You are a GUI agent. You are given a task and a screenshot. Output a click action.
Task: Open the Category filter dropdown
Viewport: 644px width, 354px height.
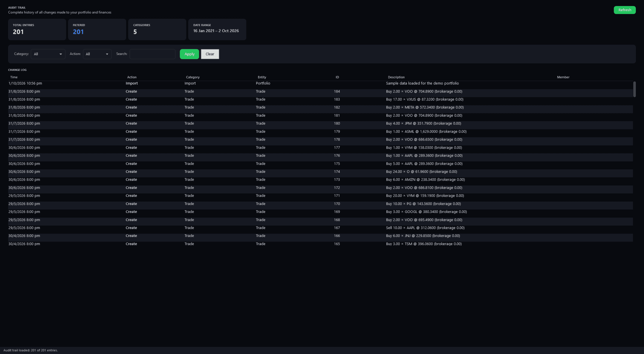48,54
